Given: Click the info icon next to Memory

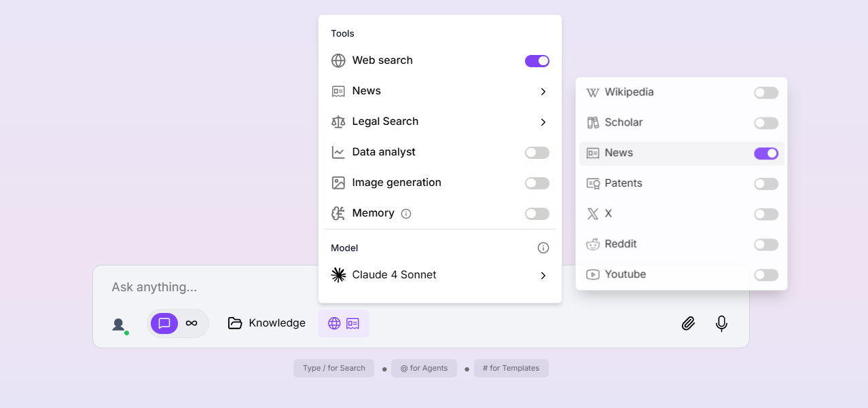Looking at the screenshot, I should (406, 214).
